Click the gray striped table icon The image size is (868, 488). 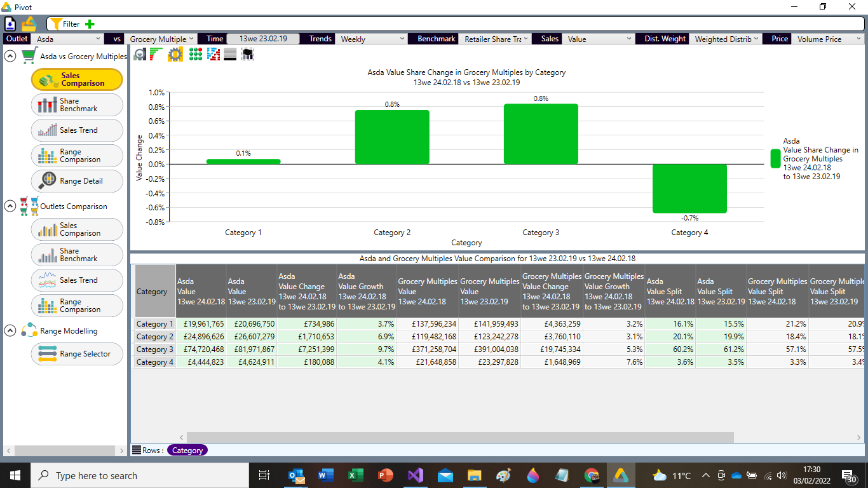pos(230,55)
